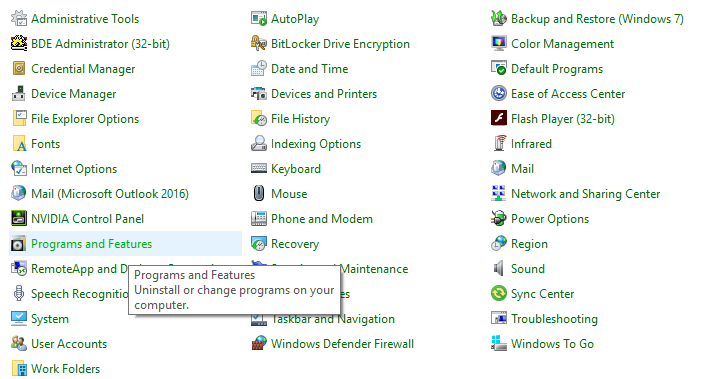Click the Devices and Printers icon

[259, 93]
